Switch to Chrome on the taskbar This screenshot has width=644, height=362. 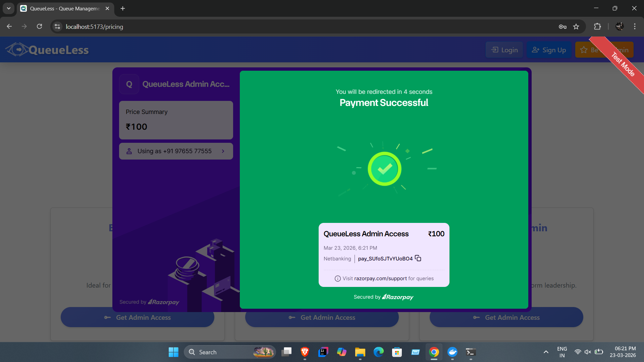pyautogui.click(x=434, y=352)
